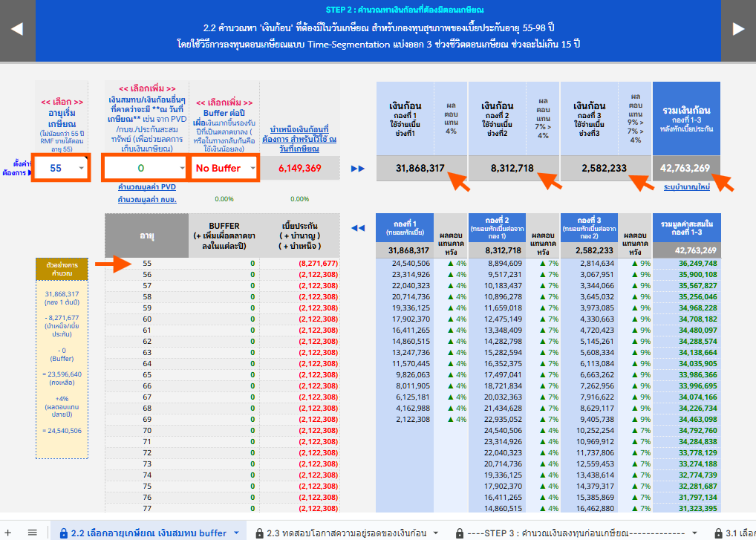Image resolution: width=756 pixels, height=540 pixels.
Task: Select the red 6,149,369 value cell
Action: pyautogui.click(x=299, y=169)
